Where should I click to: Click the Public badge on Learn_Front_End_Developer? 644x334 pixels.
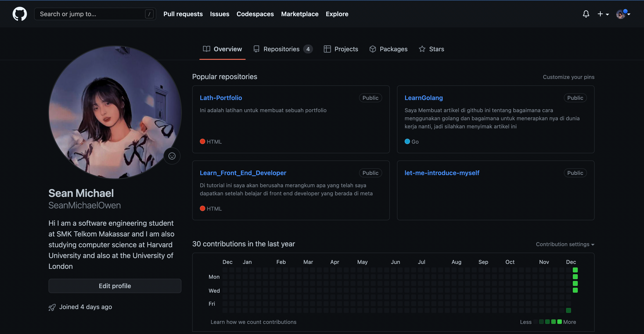pos(370,173)
